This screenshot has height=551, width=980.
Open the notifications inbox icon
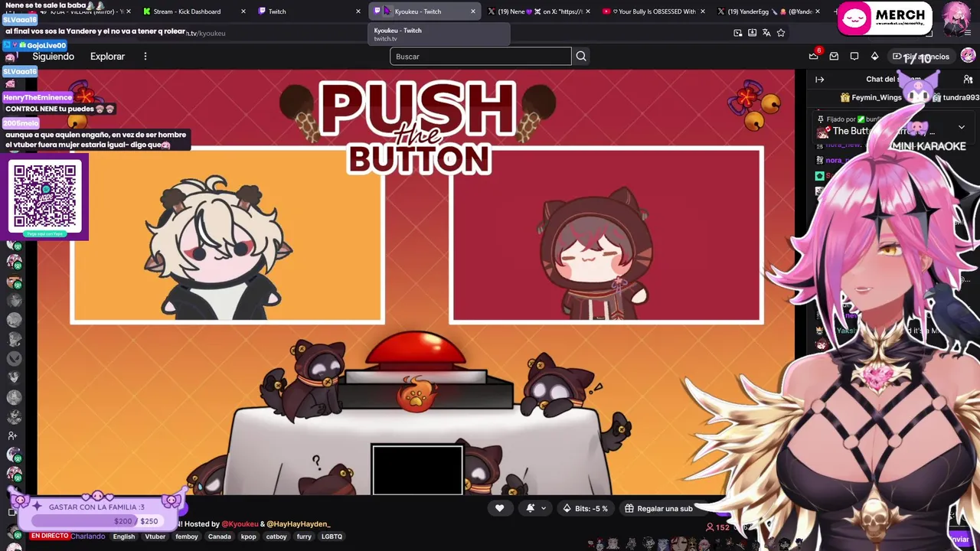834,56
